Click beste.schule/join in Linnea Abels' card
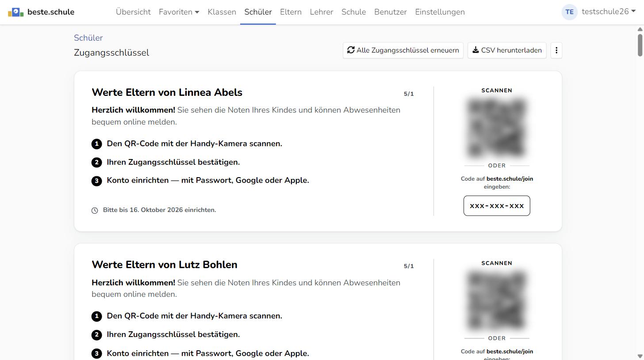 (x=510, y=179)
